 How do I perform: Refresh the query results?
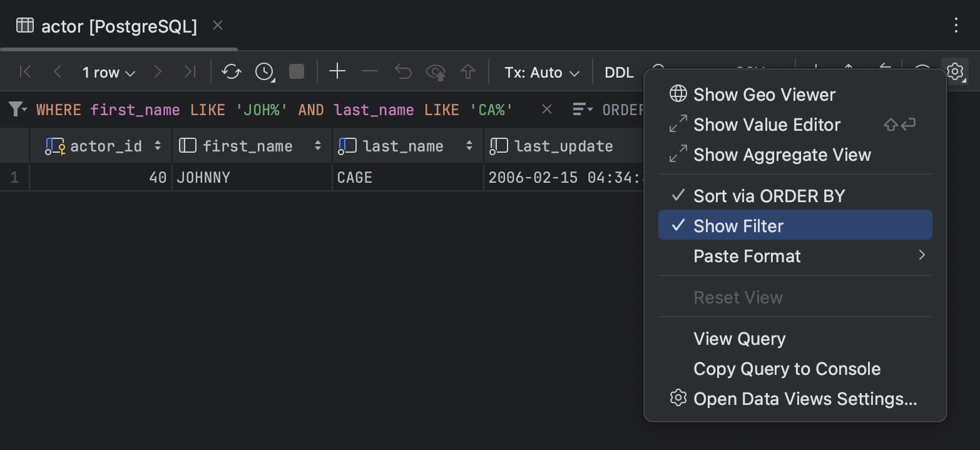[232, 71]
